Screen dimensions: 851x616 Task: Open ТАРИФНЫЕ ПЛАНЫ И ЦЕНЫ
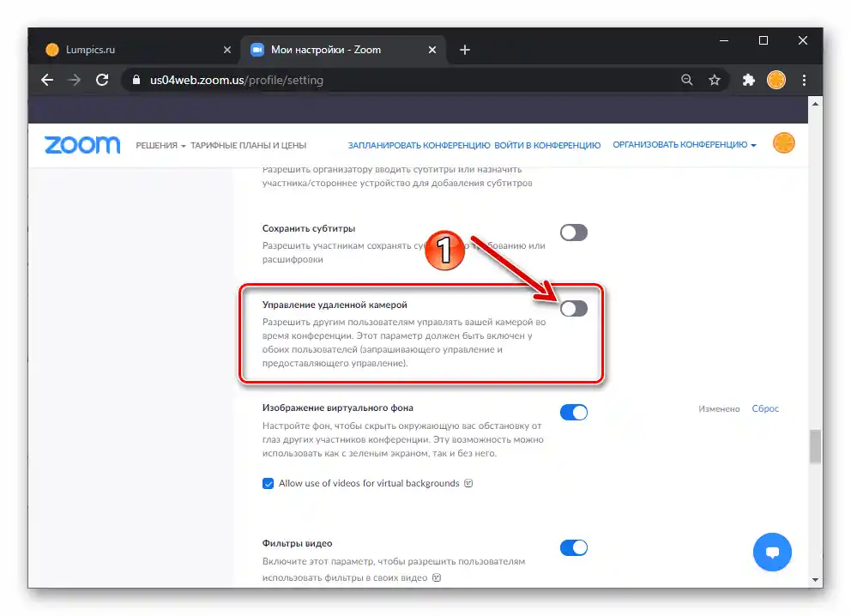[x=248, y=146]
